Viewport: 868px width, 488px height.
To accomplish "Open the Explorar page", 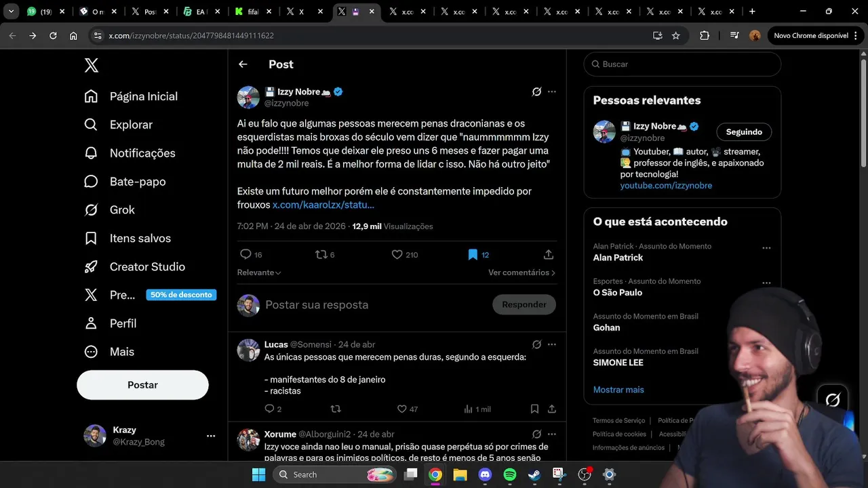I will point(119,125).
